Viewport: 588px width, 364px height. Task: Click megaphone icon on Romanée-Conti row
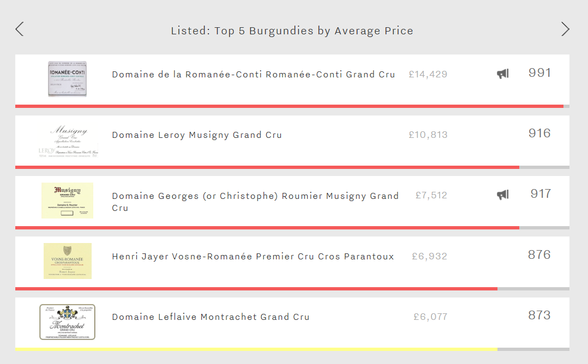tap(503, 74)
